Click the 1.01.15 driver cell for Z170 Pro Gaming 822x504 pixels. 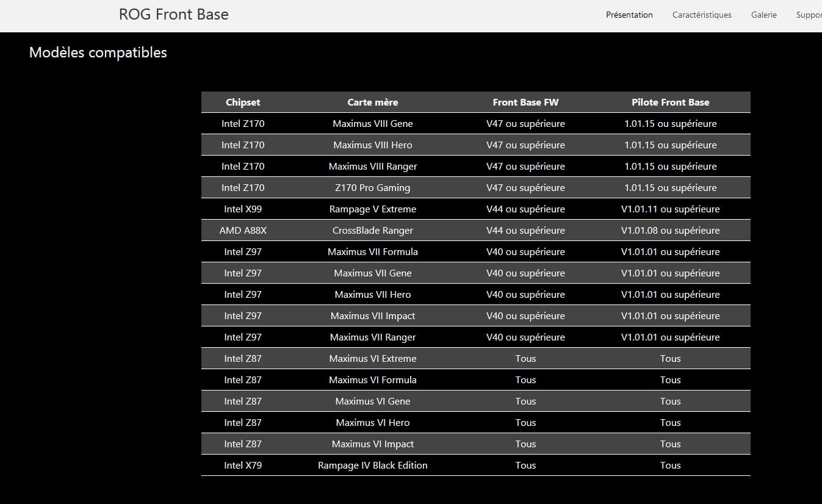[x=671, y=188]
